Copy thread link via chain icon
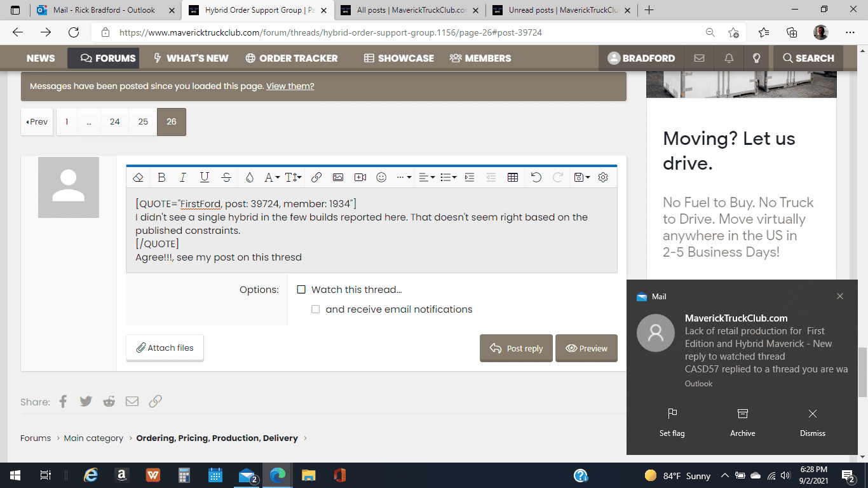The image size is (868, 488). [156, 402]
